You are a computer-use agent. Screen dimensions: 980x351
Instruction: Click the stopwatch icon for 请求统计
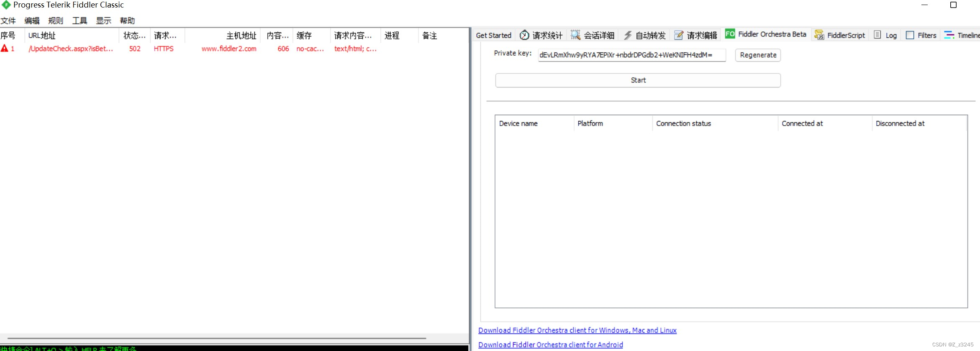click(x=524, y=35)
